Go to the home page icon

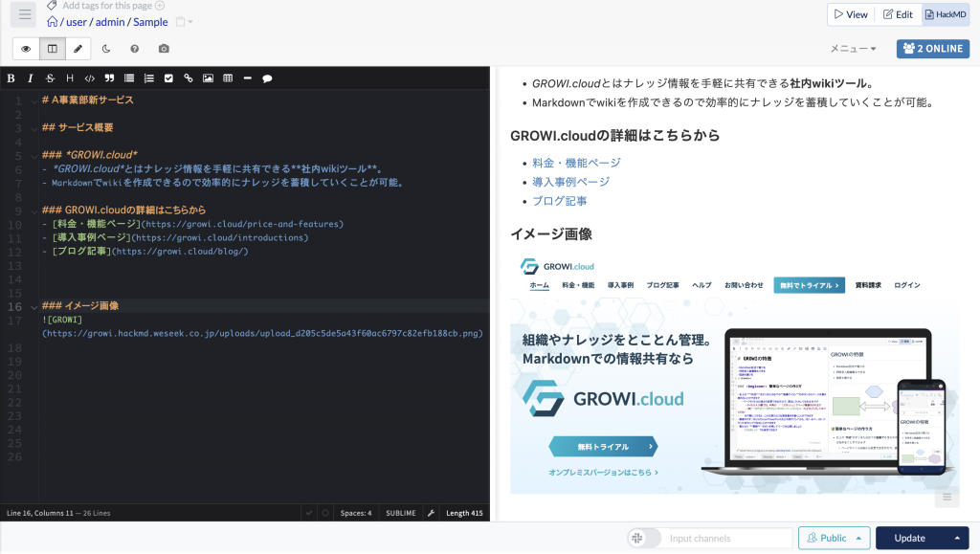(x=53, y=22)
